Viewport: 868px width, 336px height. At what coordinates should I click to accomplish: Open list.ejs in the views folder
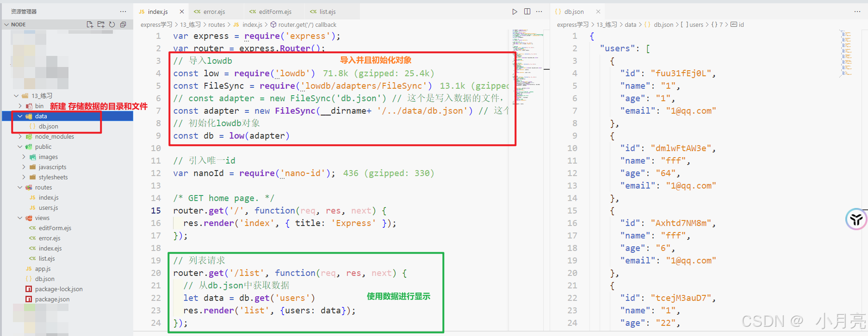(x=47, y=258)
